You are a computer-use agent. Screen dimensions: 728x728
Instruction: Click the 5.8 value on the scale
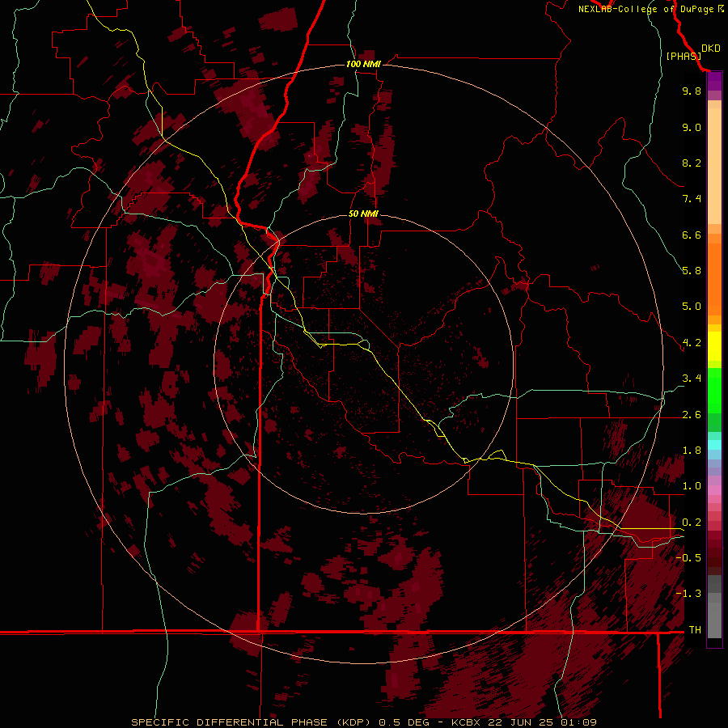[692, 271]
